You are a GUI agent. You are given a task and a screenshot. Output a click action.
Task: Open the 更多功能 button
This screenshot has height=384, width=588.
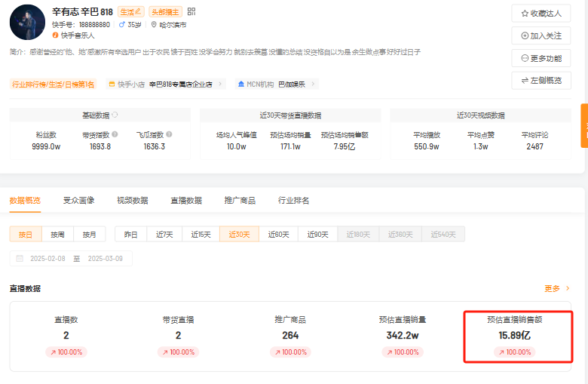(x=541, y=58)
